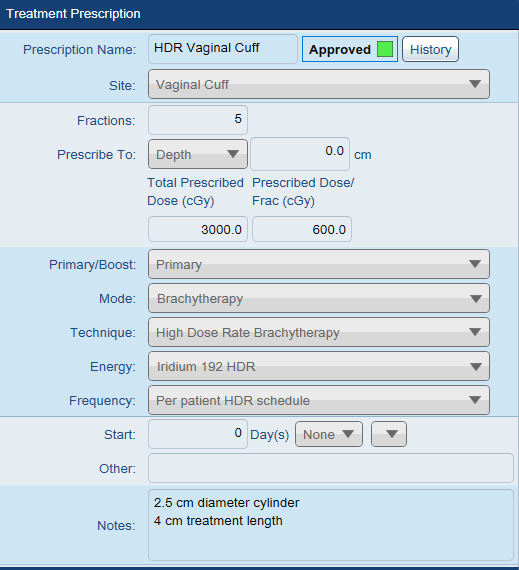Click the Other text field
519x570 pixels.
[331, 468]
